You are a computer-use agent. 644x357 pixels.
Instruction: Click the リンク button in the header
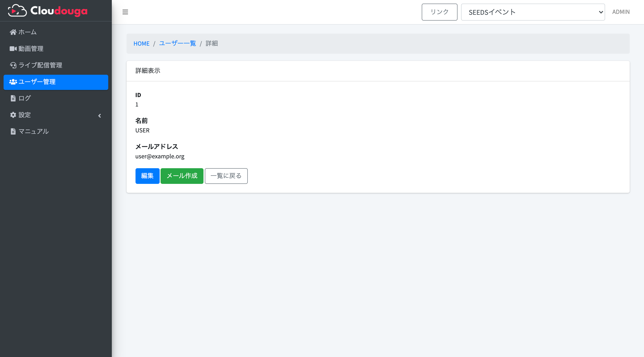(439, 12)
